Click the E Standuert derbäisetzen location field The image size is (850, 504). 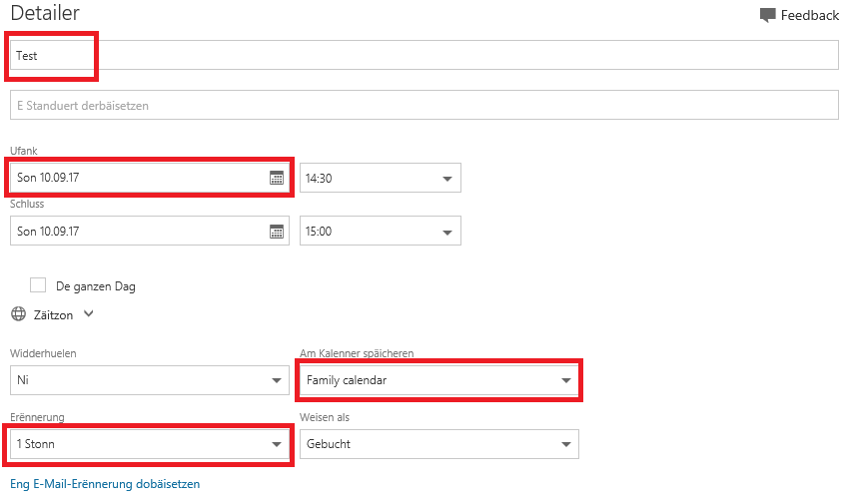pyautogui.click(x=425, y=105)
